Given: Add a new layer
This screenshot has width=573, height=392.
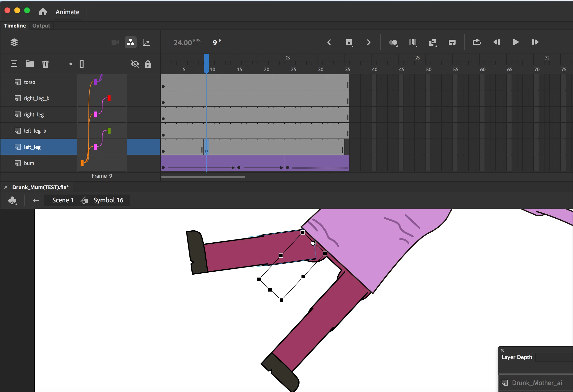Looking at the screenshot, I should [x=14, y=64].
